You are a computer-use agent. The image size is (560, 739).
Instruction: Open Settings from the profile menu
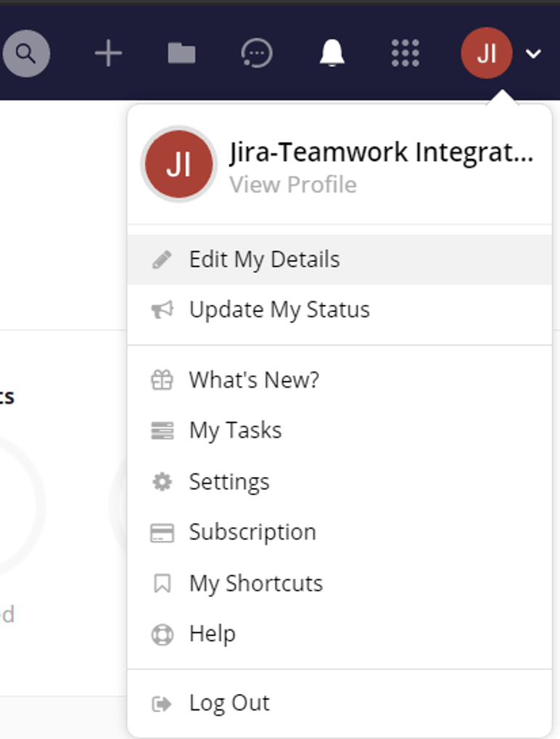229,482
